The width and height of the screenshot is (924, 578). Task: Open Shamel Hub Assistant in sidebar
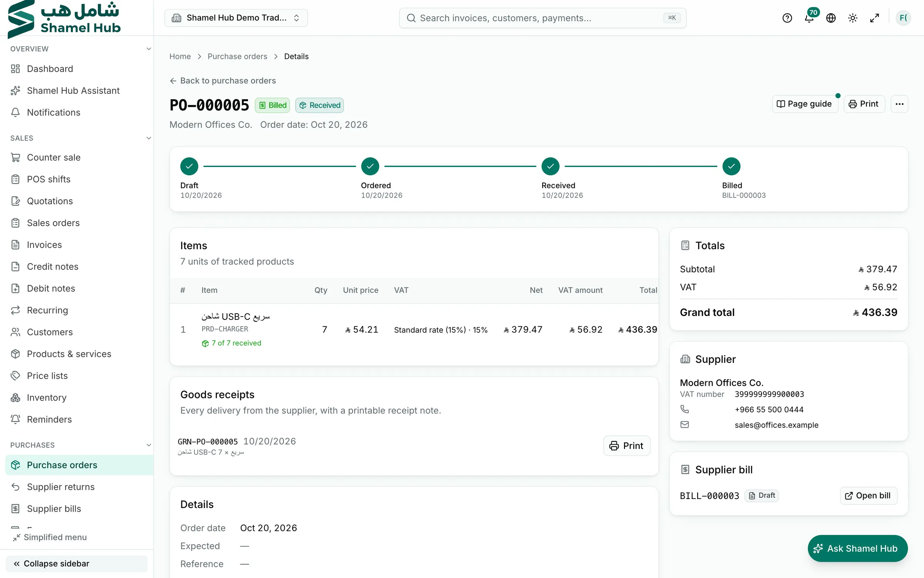point(79,91)
